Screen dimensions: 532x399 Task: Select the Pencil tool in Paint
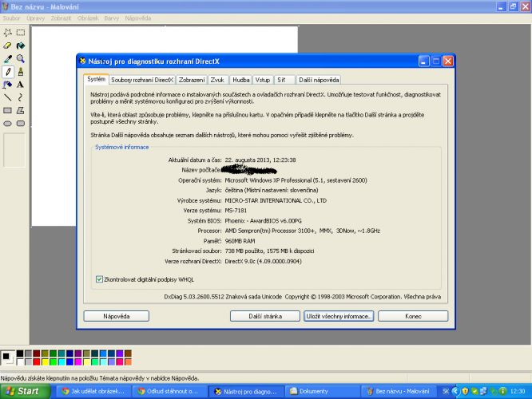tap(7, 72)
